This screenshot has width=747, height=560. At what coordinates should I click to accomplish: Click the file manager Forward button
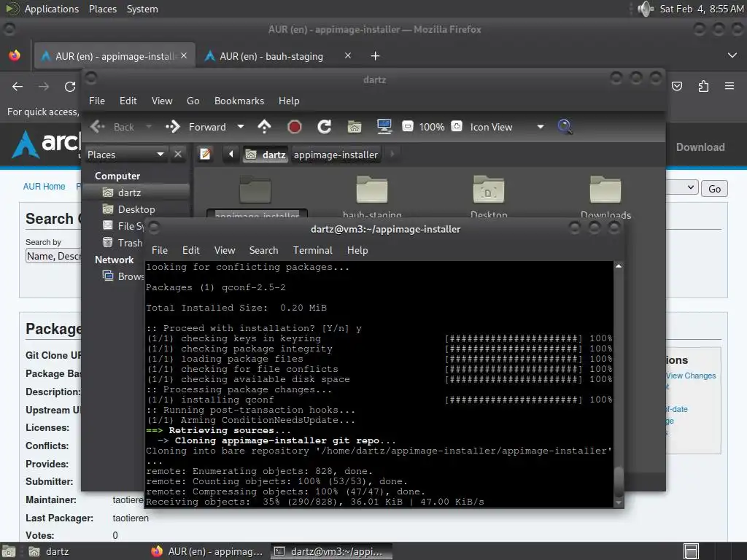196,127
